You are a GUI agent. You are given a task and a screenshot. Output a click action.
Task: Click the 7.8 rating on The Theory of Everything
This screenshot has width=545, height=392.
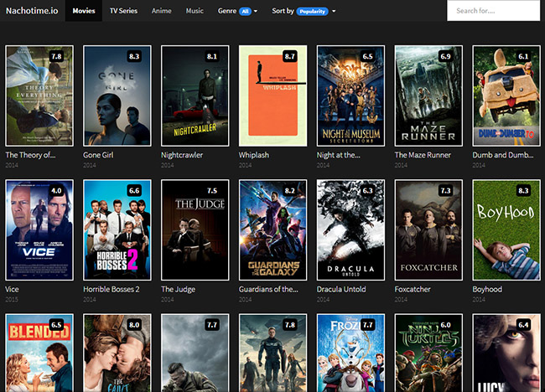tap(56, 56)
